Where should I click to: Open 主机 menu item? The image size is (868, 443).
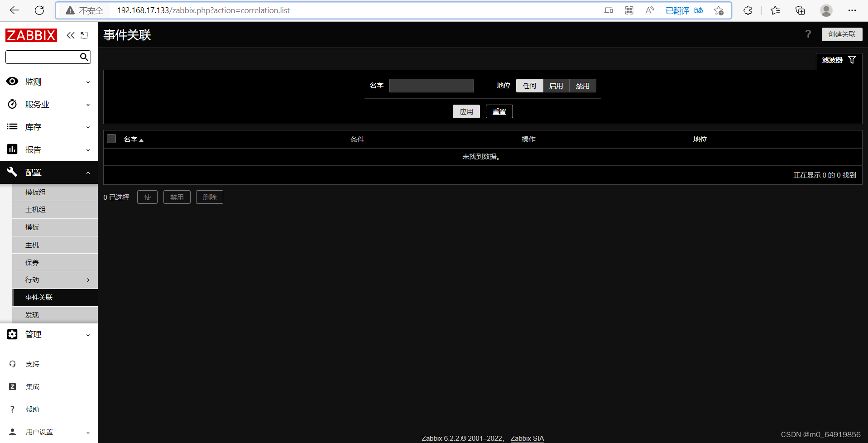[x=55, y=245]
